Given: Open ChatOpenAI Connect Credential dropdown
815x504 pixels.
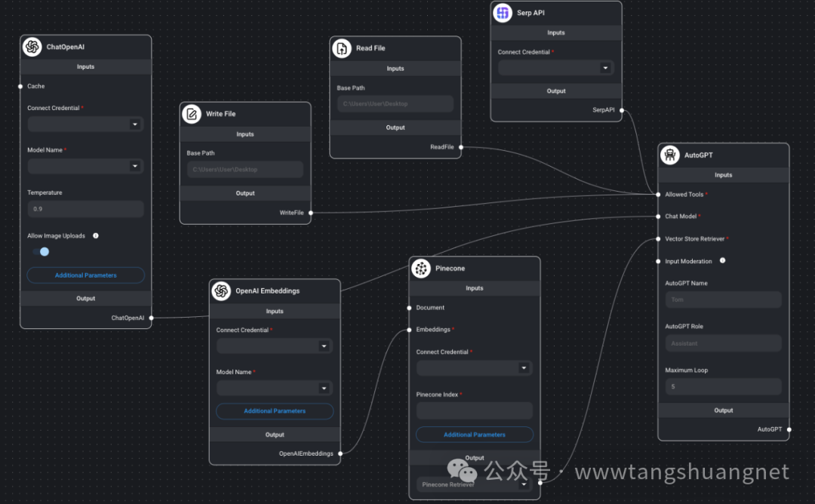Looking at the screenshot, I should coord(86,124).
